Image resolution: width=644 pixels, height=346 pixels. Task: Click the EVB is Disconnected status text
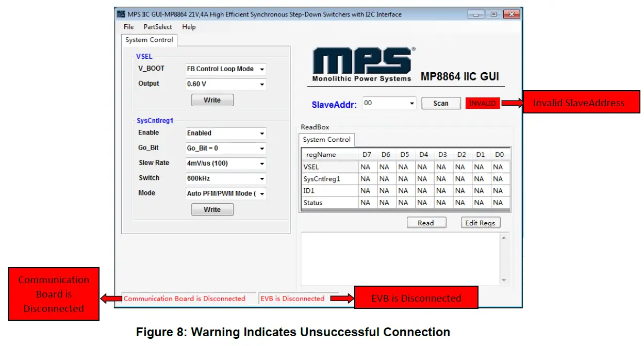click(292, 299)
